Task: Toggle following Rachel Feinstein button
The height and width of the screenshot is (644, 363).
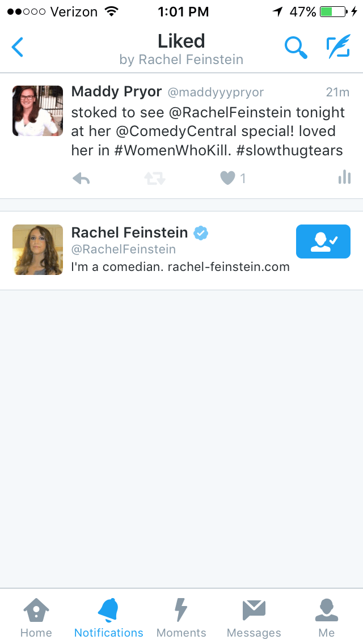Action: click(323, 241)
